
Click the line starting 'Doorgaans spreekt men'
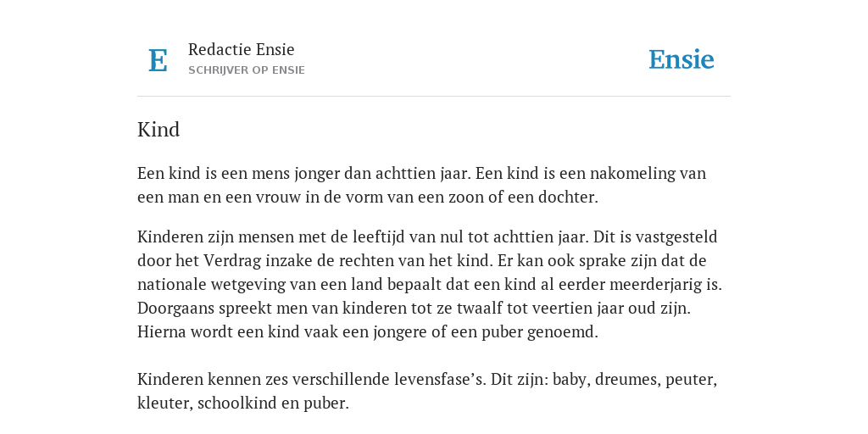click(x=414, y=308)
